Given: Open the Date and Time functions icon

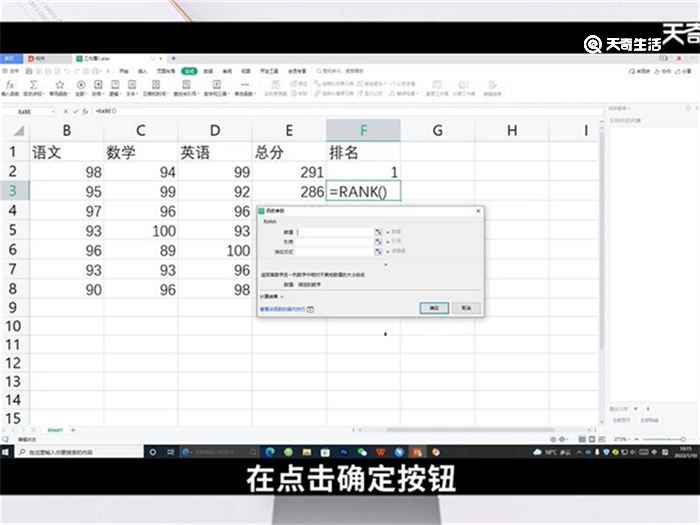Looking at the screenshot, I should coord(155,85).
